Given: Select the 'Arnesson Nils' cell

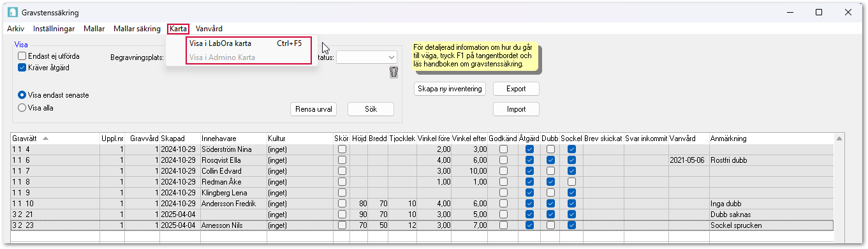Looking at the screenshot, I should pos(233,225).
